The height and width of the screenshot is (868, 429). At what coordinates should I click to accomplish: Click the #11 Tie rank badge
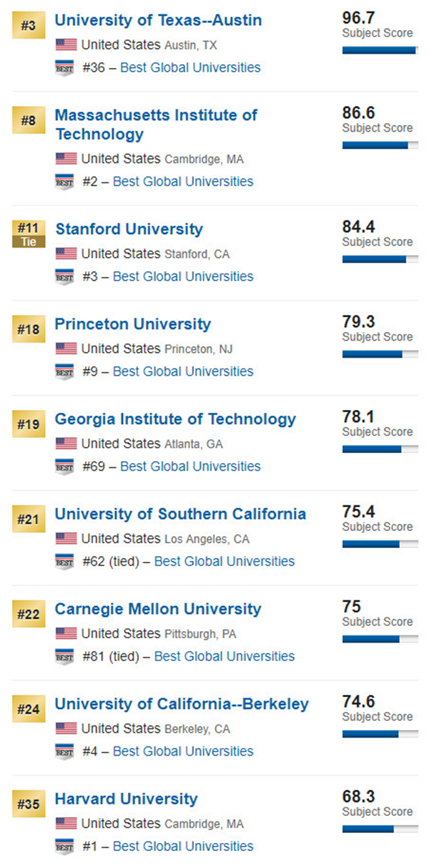click(x=29, y=233)
